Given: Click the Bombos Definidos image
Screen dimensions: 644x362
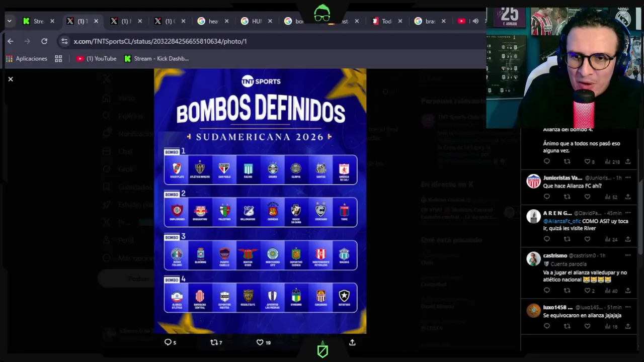Looking at the screenshot, I should click(x=260, y=201).
